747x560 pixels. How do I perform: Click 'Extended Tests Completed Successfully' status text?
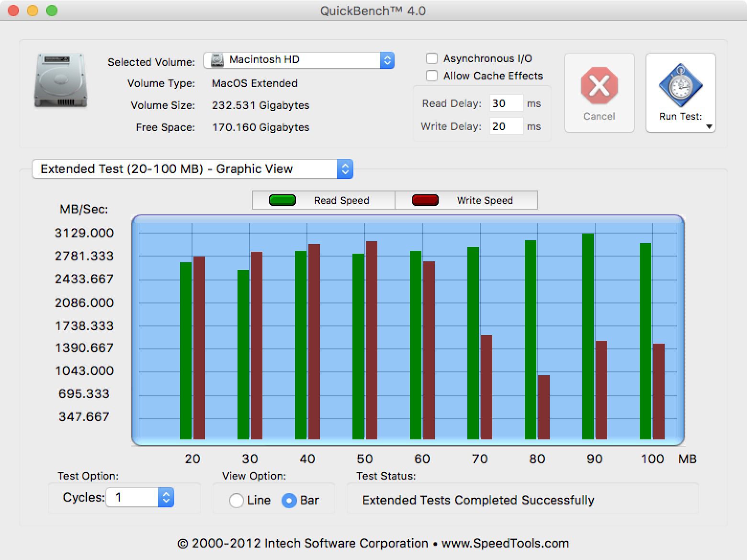click(x=478, y=500)
